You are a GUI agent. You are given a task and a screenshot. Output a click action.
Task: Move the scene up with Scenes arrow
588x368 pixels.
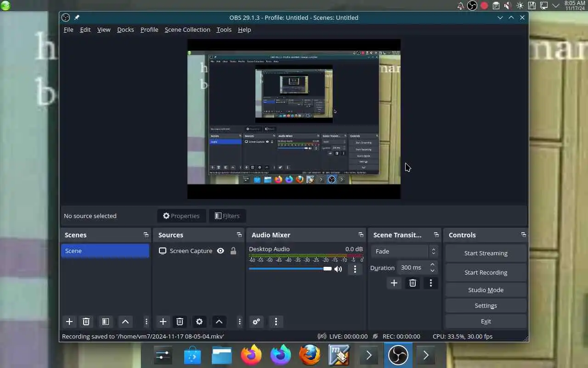(x=125, y=322)
